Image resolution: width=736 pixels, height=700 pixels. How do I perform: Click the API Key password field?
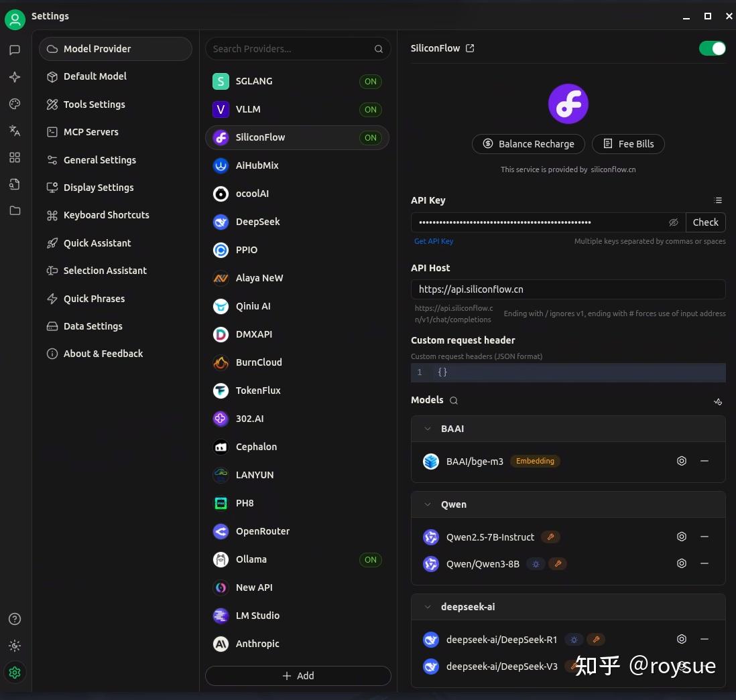(548, 222)
